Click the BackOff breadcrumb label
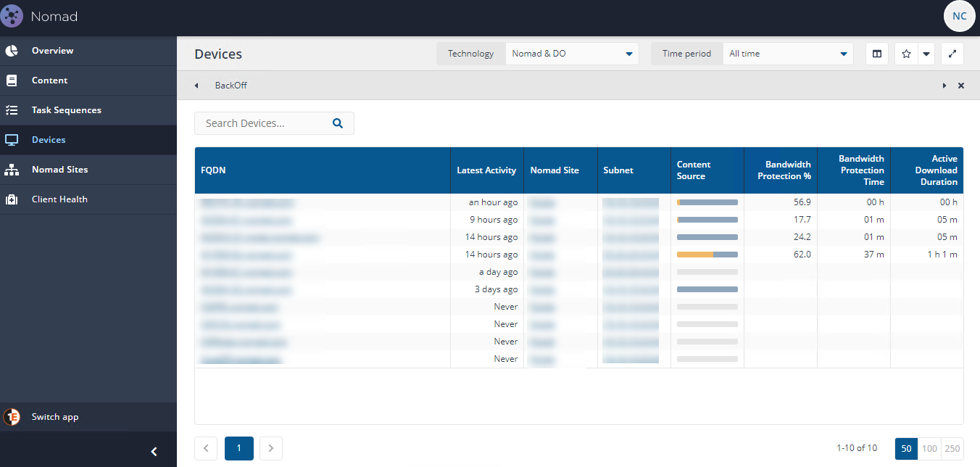Screen dimensions: 980x467 pos(231,86)
